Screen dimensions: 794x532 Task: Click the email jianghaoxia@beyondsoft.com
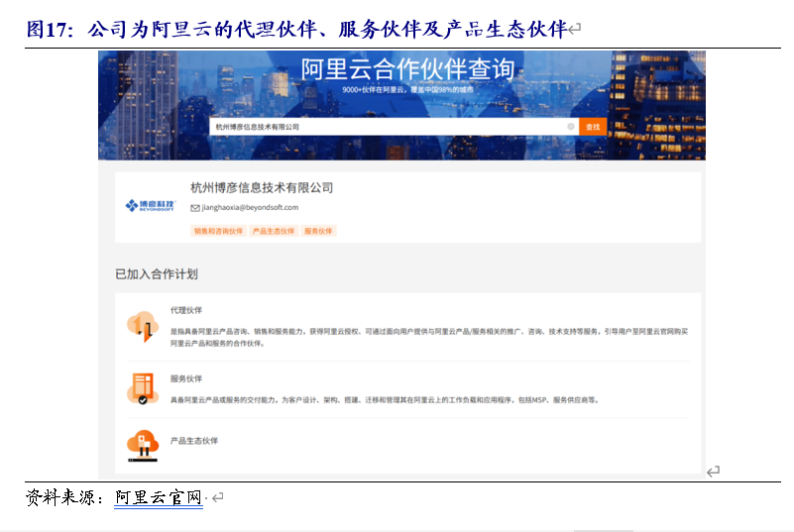click(250, 207)
